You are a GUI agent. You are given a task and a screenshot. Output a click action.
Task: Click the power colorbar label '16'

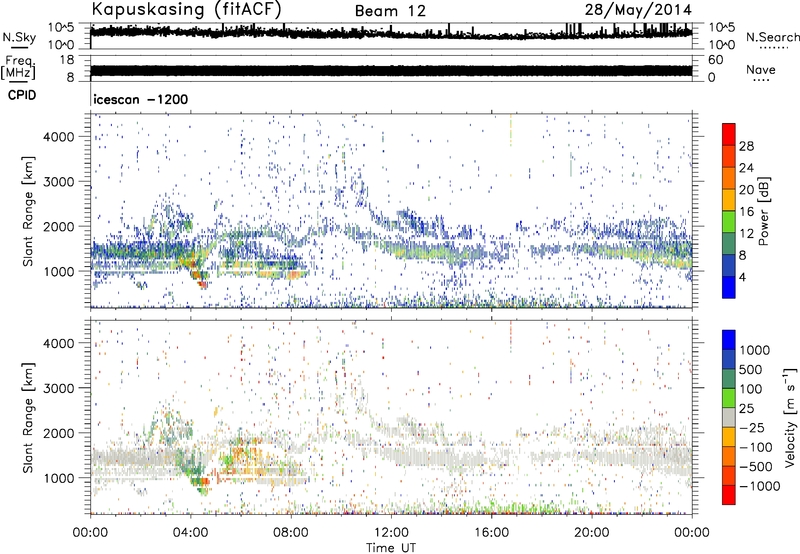[746, 212]
